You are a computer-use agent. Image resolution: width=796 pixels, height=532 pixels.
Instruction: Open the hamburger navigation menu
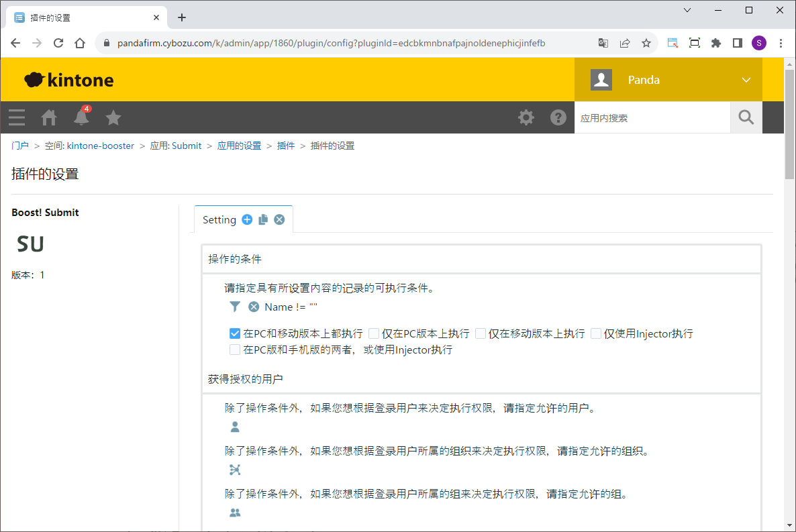pyautogui.click(x=17, y=117)
